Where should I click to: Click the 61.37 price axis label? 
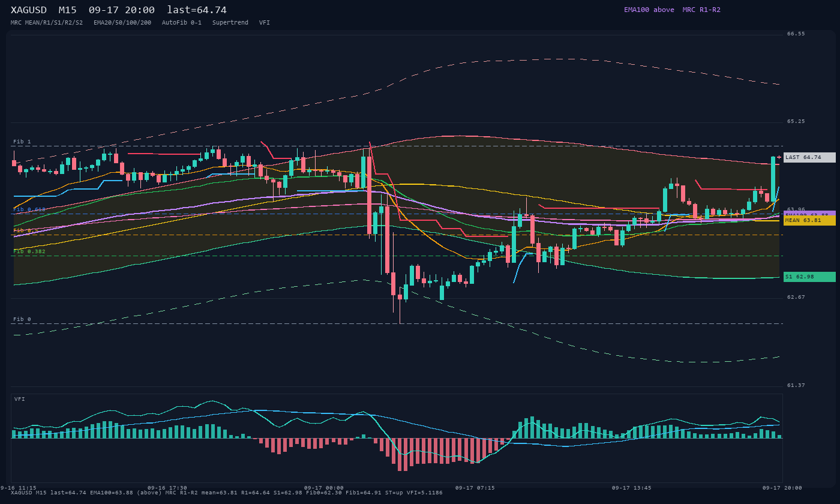coord(796,386)
